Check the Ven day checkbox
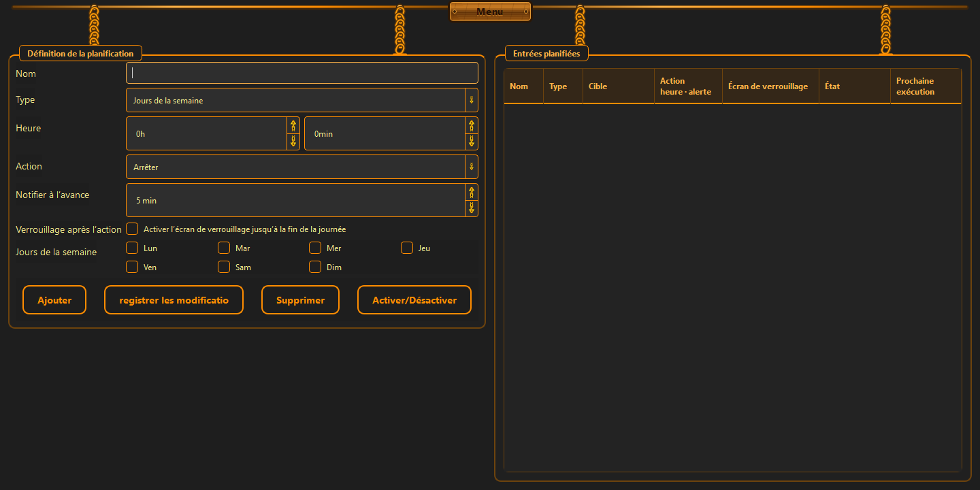The width and height of the screenshot is (980, 490). (132, 267)
